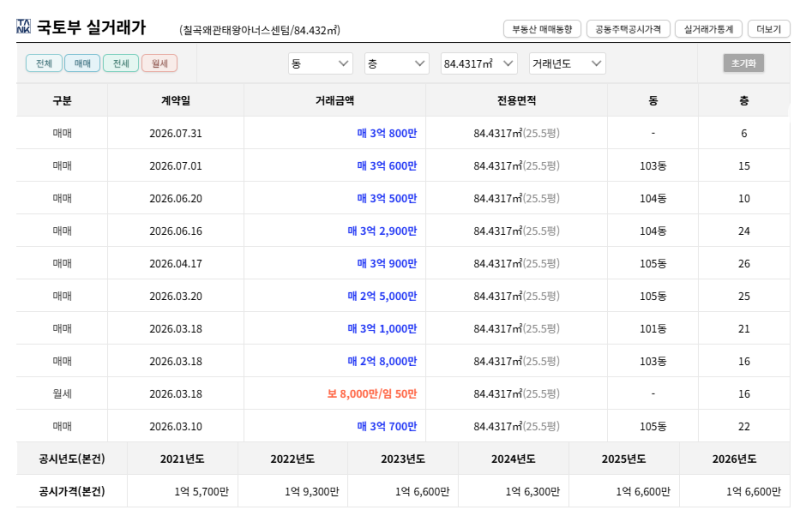Click the 초기화 reset button
This screenshot has width=800, height=516.
pos(743,63)
